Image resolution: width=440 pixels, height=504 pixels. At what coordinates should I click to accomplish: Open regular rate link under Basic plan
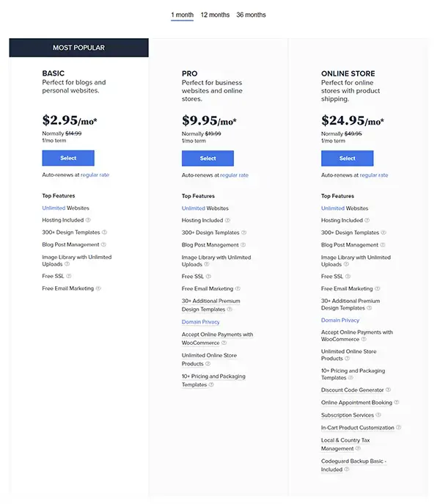coord(95,175)
